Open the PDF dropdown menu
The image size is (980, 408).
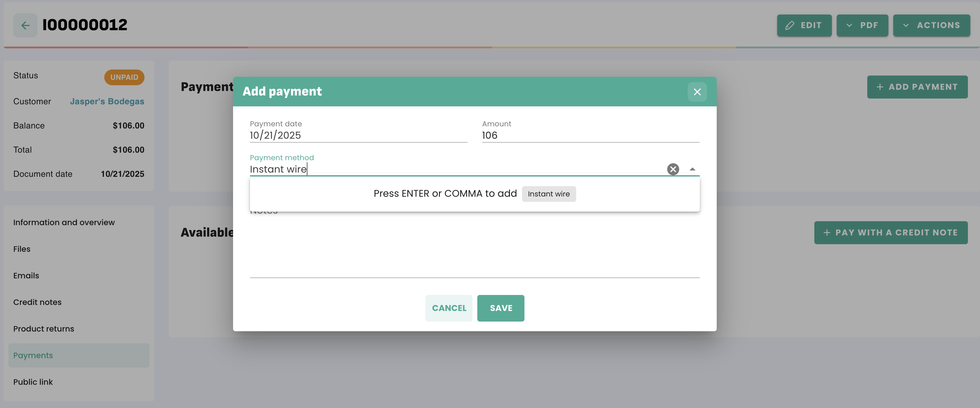862,25
